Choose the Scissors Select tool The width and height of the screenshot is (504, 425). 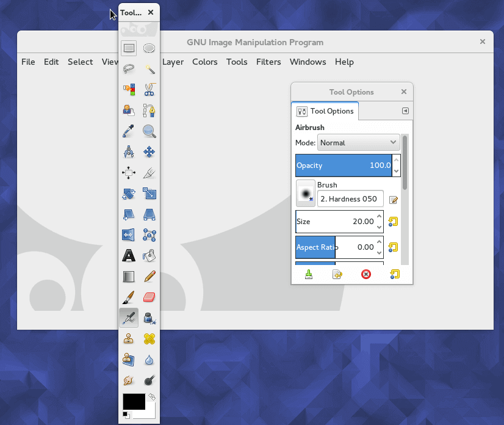click(x=149, y=89)
